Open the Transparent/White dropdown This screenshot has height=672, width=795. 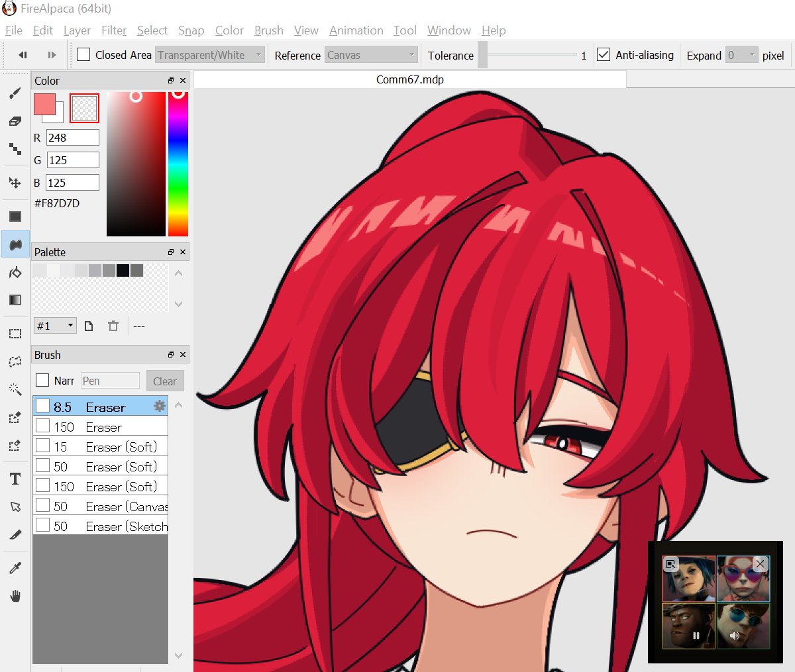(x=210, y=55)
